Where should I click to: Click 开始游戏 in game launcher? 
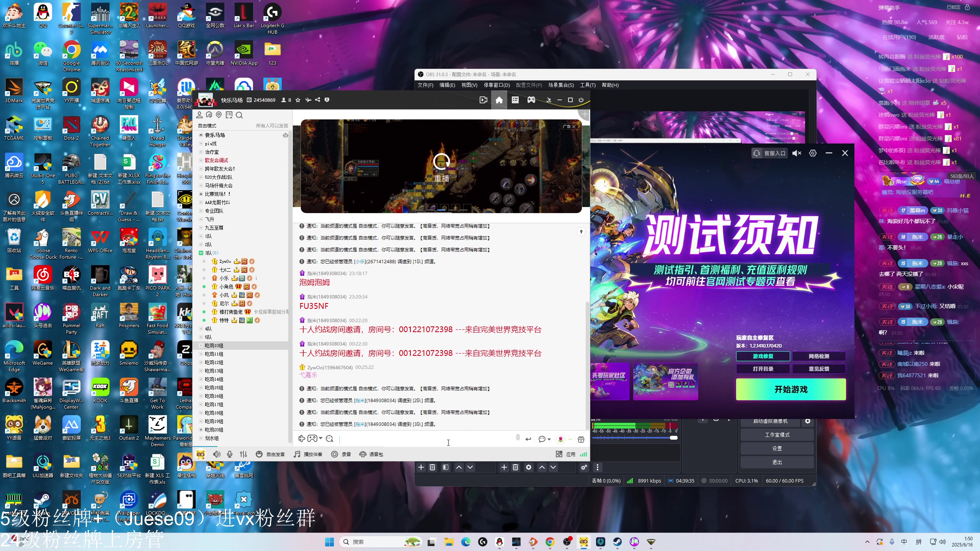[x=791, y=390]
